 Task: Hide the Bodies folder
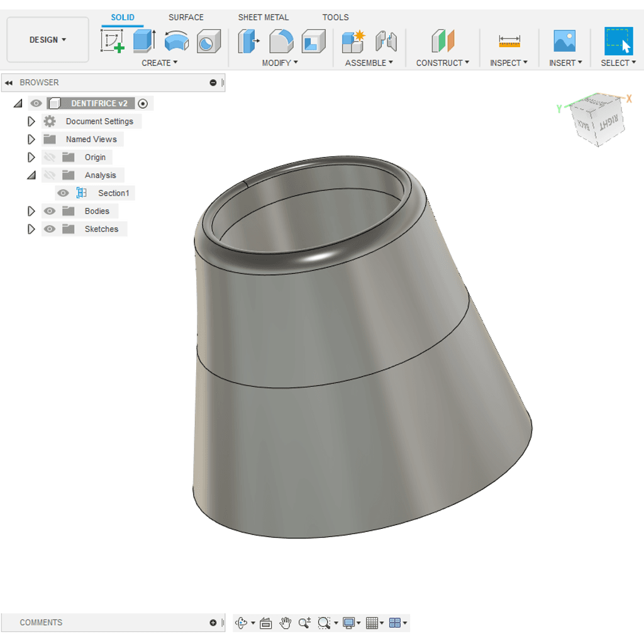click(49, 211)
